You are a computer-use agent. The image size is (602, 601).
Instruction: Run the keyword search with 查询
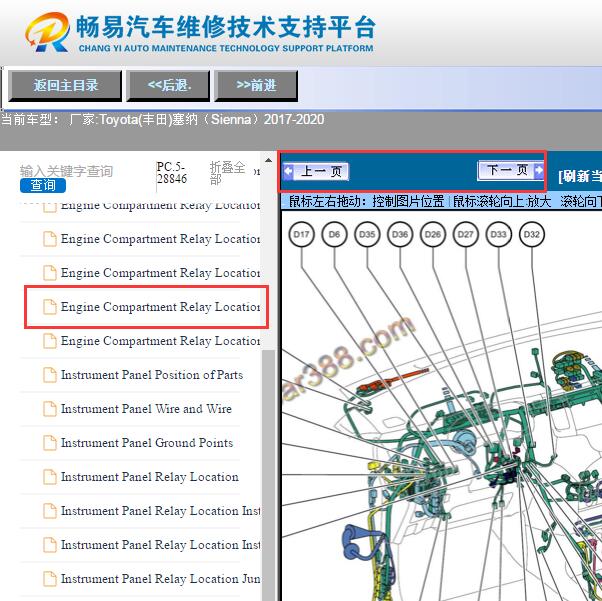click(43, 185)
